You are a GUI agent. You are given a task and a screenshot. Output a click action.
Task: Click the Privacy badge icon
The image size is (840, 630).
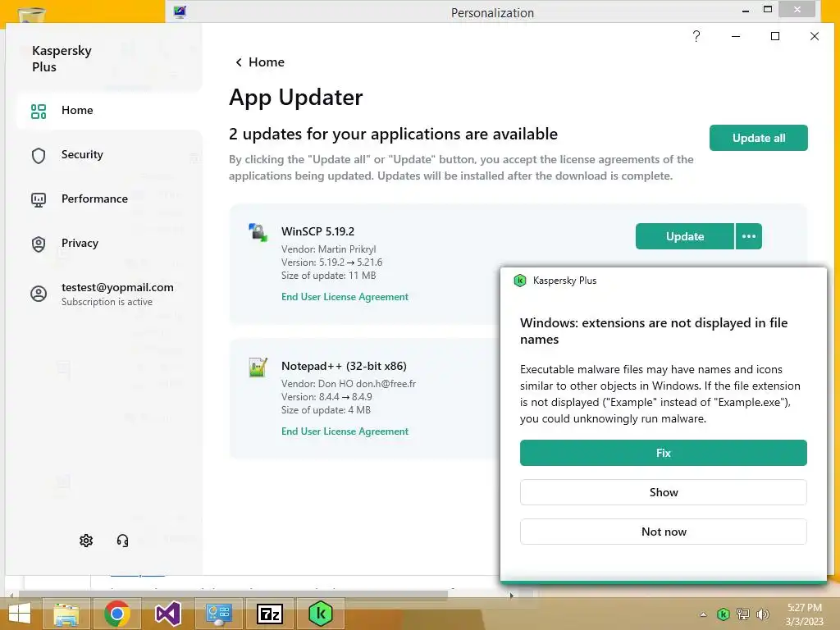point(39,244)
